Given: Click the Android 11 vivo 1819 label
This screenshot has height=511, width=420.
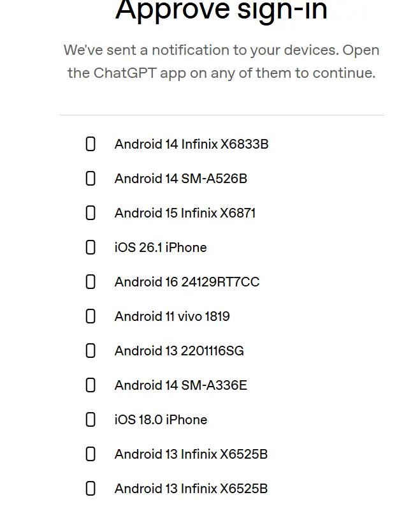Looking at the screenshot, I should click(x=172, y=316).
